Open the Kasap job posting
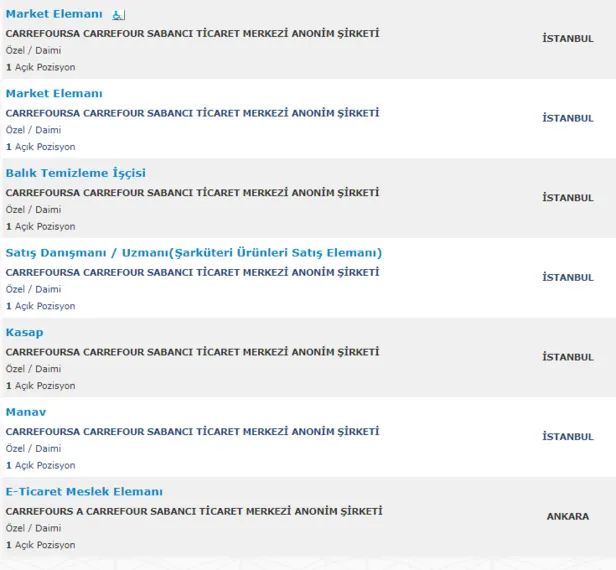 (25, 332)
